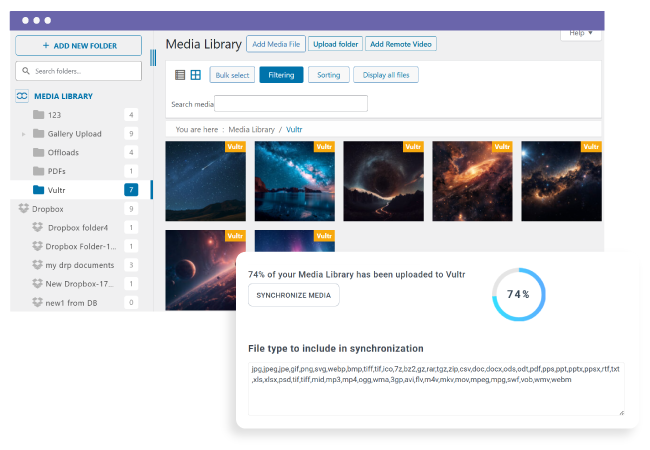650x450 pixels.
Task: Toggle Bulk select mode
Action: pyautogui.click(x=232, y=75)
